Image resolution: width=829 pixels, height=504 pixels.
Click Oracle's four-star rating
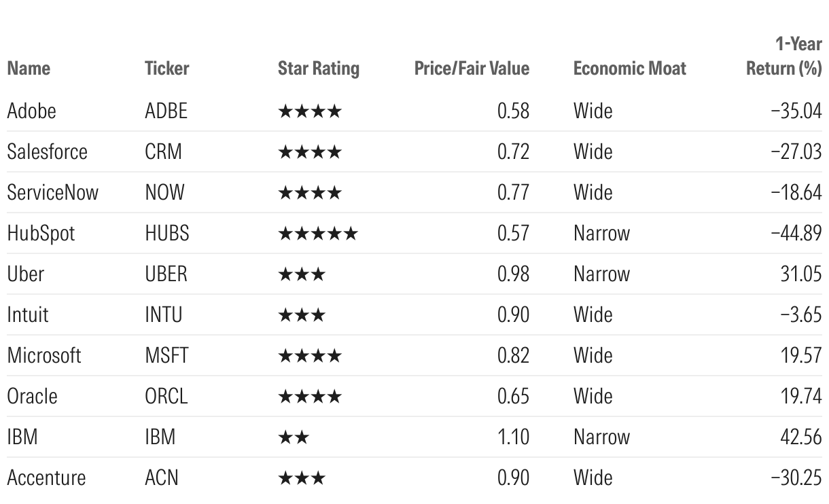(310, 397)
